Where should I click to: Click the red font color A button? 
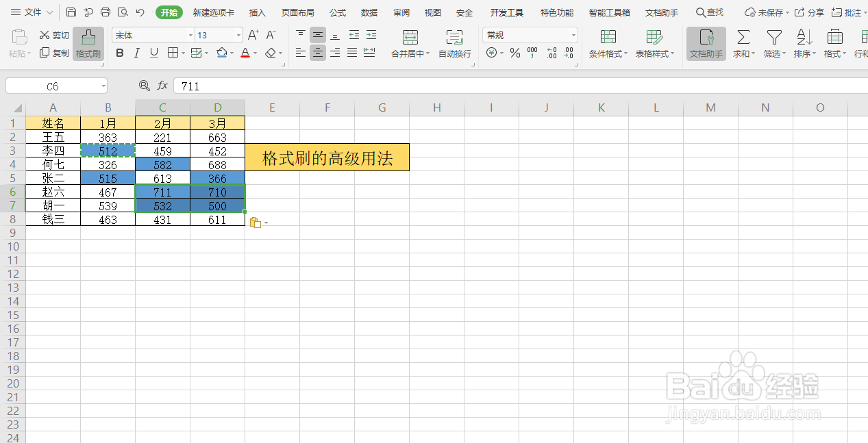(245, 53)
